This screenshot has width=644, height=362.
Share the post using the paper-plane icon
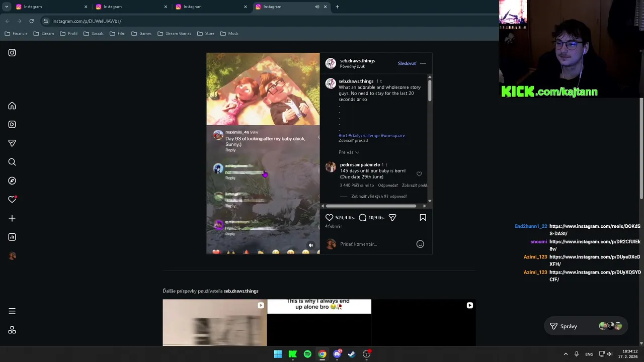392,218
